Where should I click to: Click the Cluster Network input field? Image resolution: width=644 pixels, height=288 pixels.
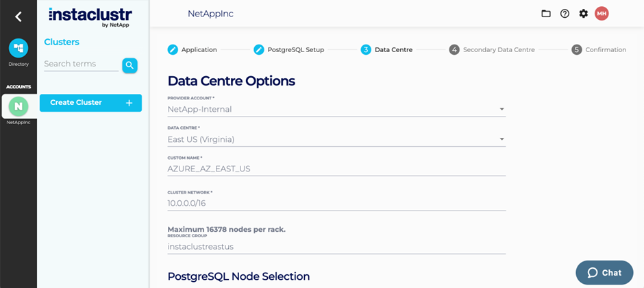point(336,203)
